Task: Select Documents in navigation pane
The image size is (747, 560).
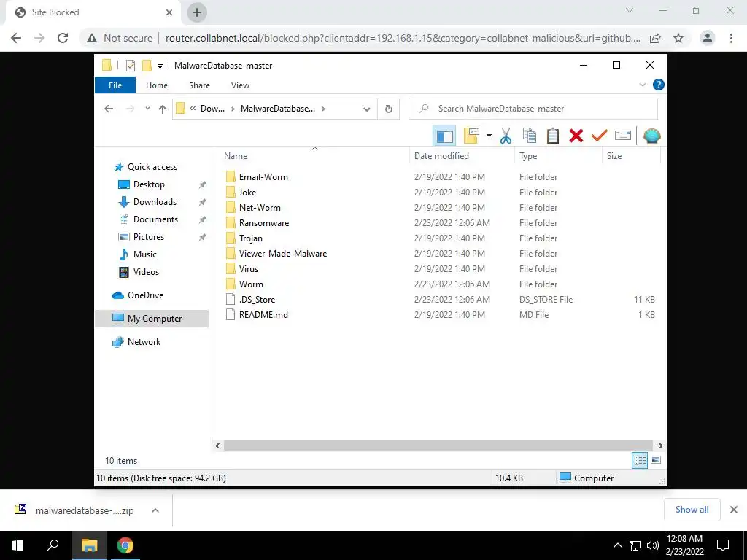Action: click(155, 219)
